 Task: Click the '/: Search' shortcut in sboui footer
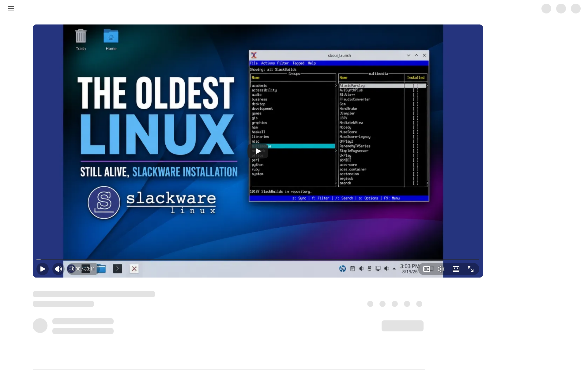(344, 198)
